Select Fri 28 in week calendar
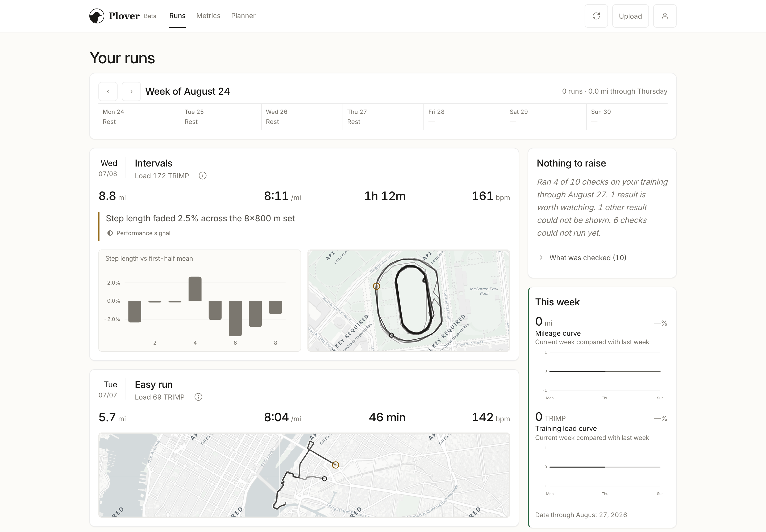Image resolution: width=766 pixels, height=532 pixels. click(x=464, y=117)
